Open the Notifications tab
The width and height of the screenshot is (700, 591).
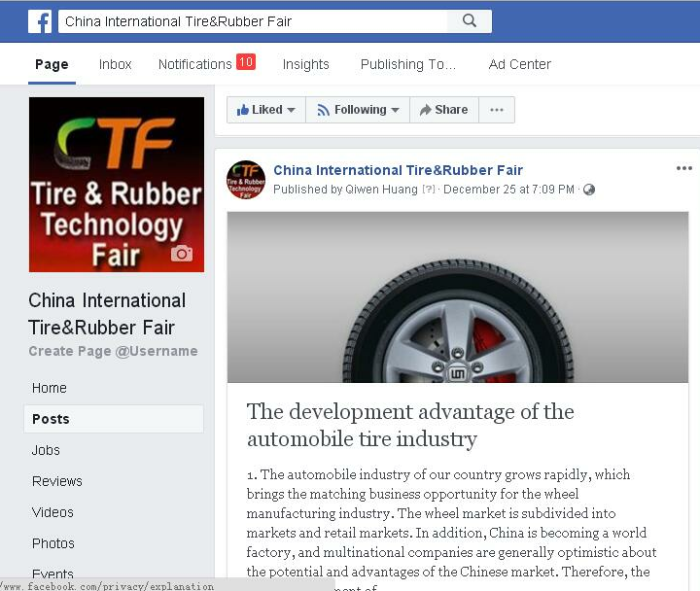pos(195,64)
